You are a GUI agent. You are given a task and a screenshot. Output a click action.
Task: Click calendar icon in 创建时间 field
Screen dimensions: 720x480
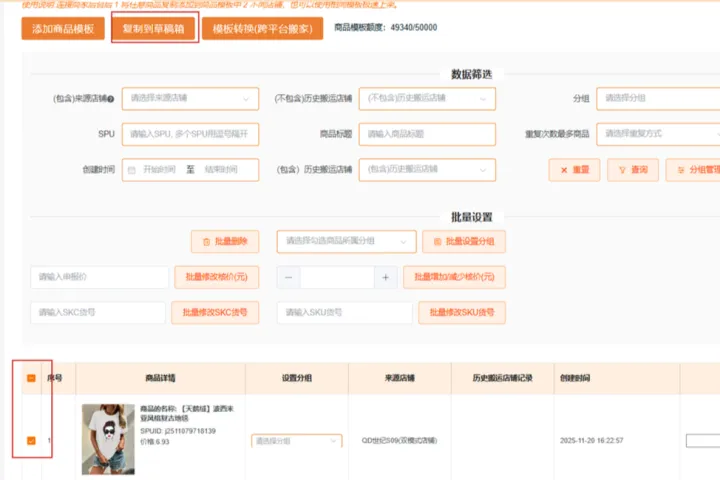point(132,170)
